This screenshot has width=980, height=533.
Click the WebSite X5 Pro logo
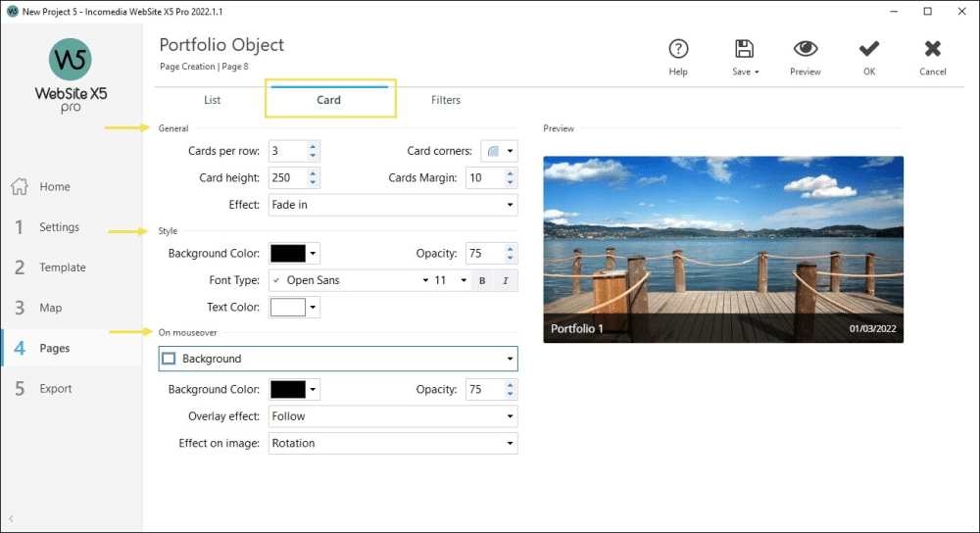[x=71, y=74]
